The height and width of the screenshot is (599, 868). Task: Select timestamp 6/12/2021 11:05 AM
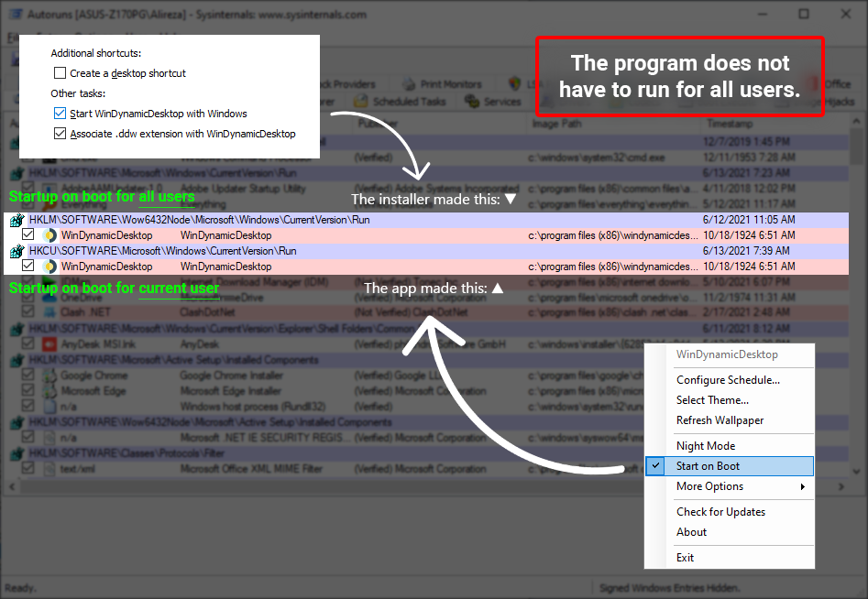pos(749,220)
